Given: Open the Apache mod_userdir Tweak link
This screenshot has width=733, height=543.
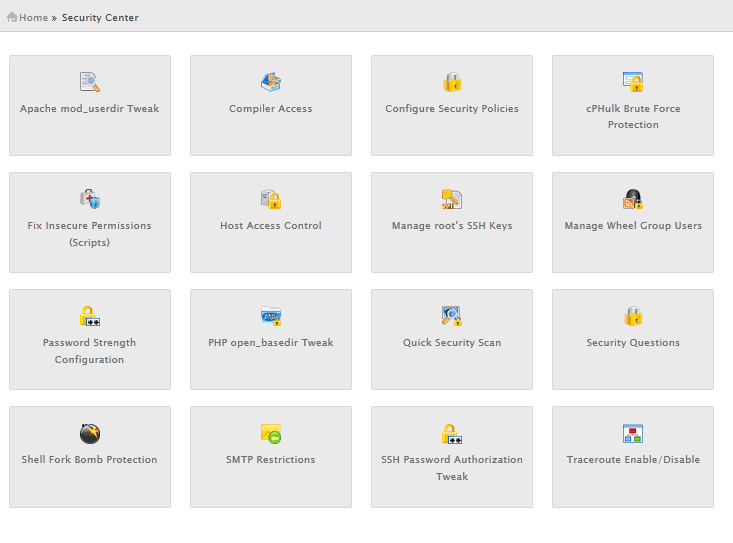Looking at the screenshot, I should [90, 108].
